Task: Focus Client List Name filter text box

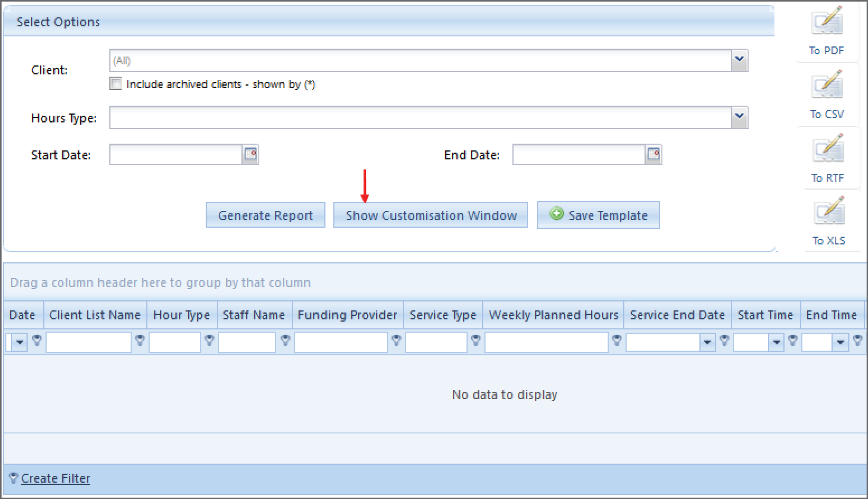Action: tap(88, 342)
